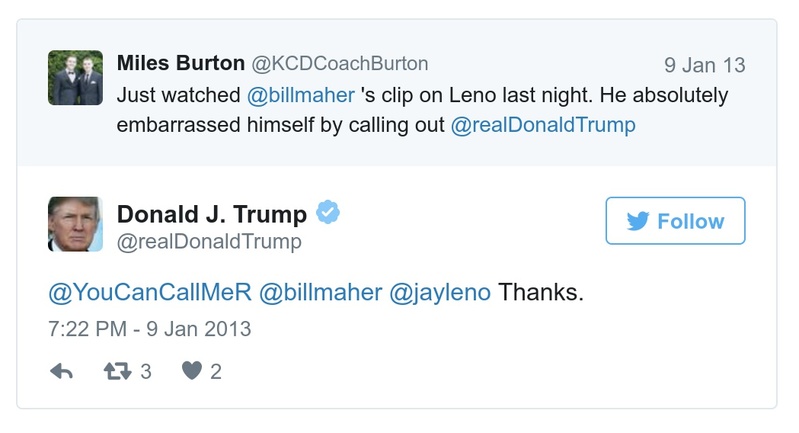The image size is (799, 433).
Task: Click the retweet icon
Action: point(117,371)
